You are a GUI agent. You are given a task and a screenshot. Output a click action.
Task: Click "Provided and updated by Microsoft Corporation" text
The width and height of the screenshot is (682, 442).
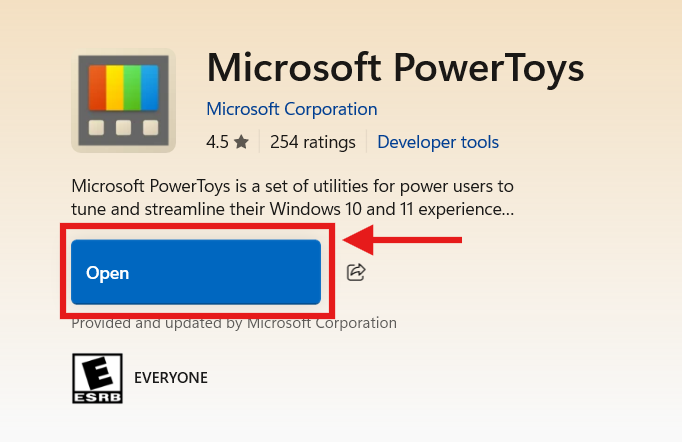(x=234, y=323)
